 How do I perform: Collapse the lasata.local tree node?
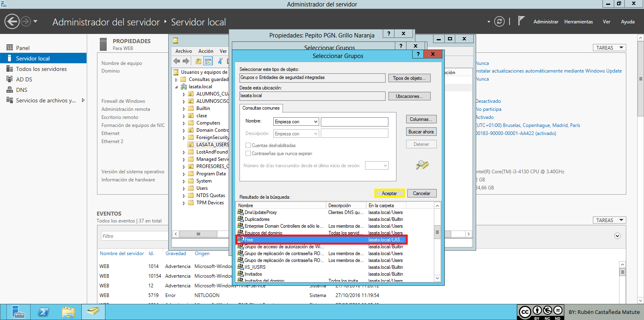coord(176,87)
